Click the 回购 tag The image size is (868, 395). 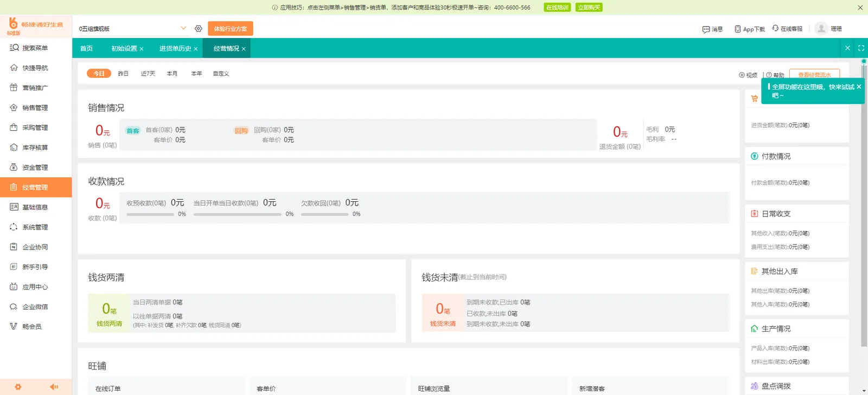pos(241,130)
